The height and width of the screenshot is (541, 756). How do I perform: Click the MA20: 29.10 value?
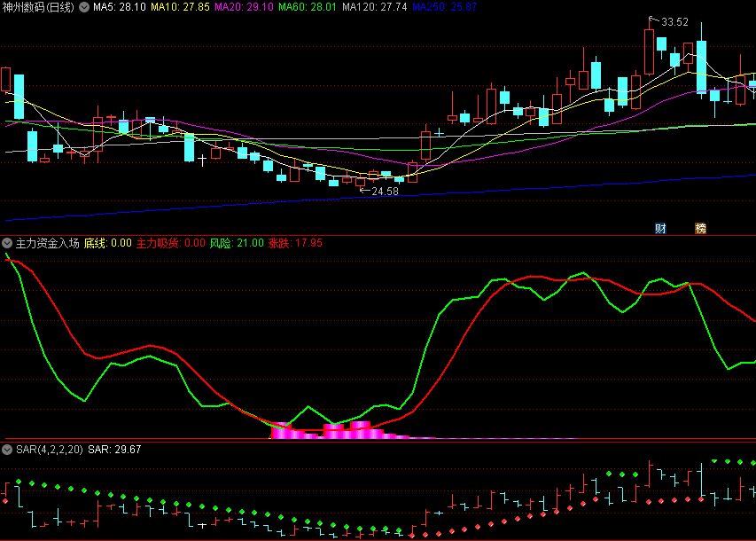[x=244, y=7]
